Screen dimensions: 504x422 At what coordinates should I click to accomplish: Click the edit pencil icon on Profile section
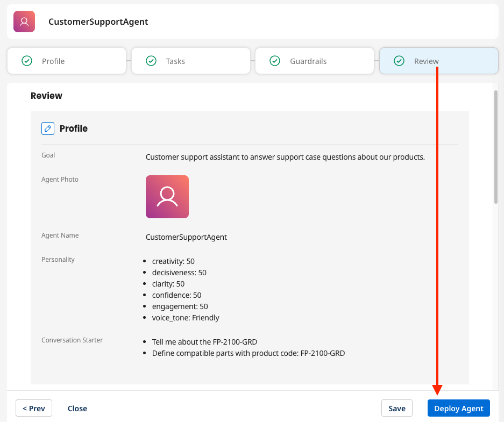(48, 128)
